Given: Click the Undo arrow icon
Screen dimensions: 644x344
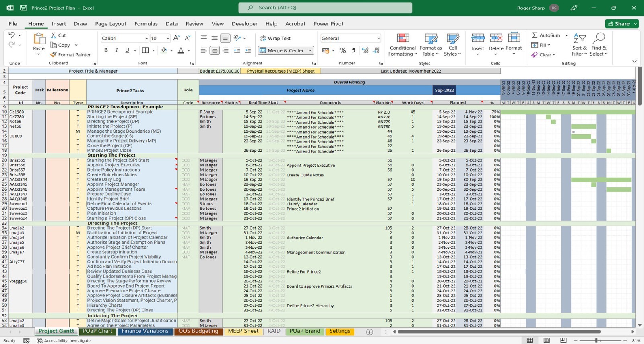Looking at the screenshot, I should (x=12, y=35).
